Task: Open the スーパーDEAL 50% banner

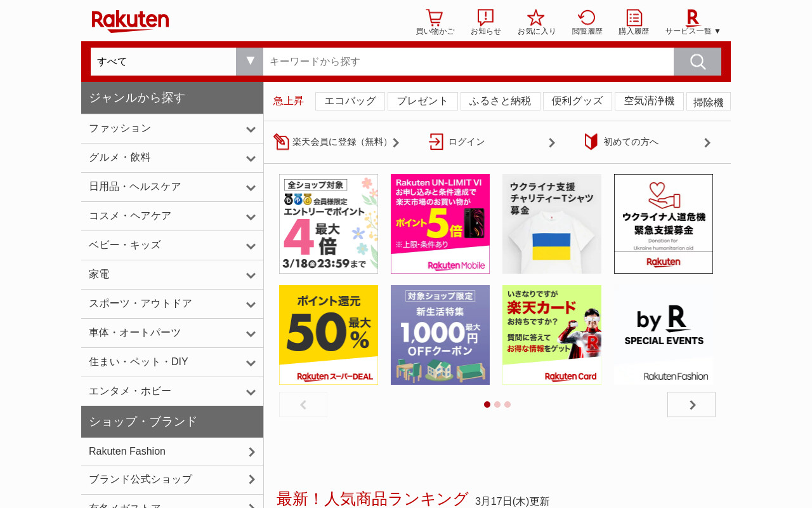Action: 329,335
